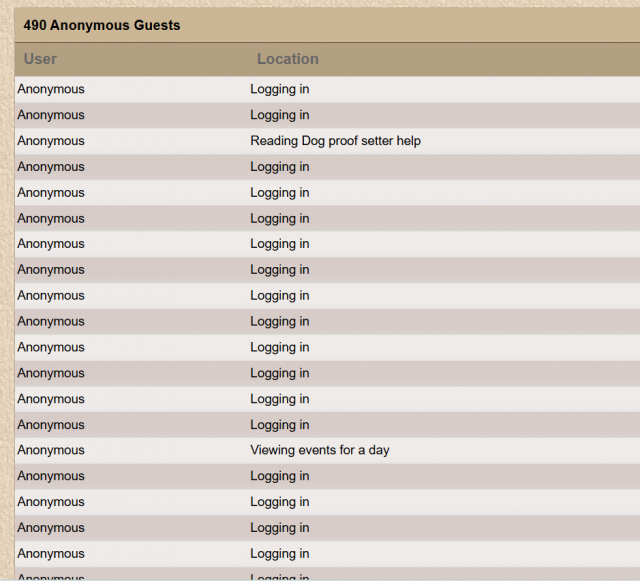Click the first Logging in location
The image size is (640, 581).
[280, 89]
